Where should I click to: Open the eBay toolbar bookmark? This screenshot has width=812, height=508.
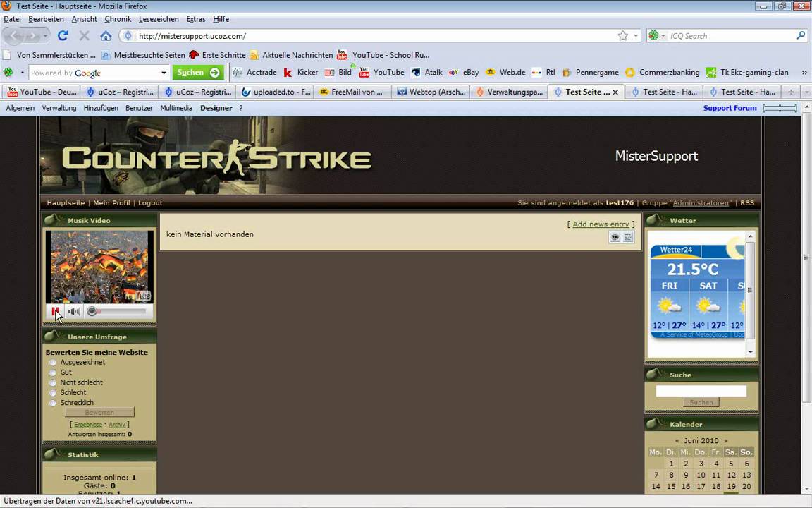pyautogui.click(x=464, y=72)
